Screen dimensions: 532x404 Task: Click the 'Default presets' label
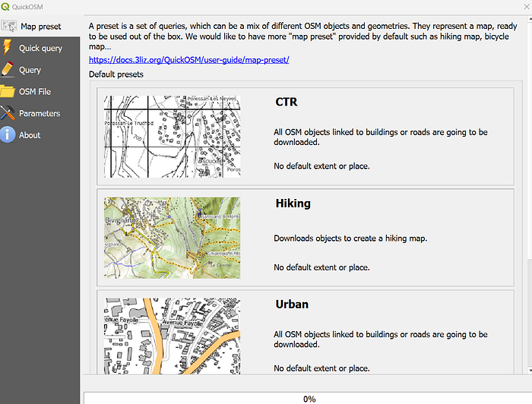click(x=116, y=74)
